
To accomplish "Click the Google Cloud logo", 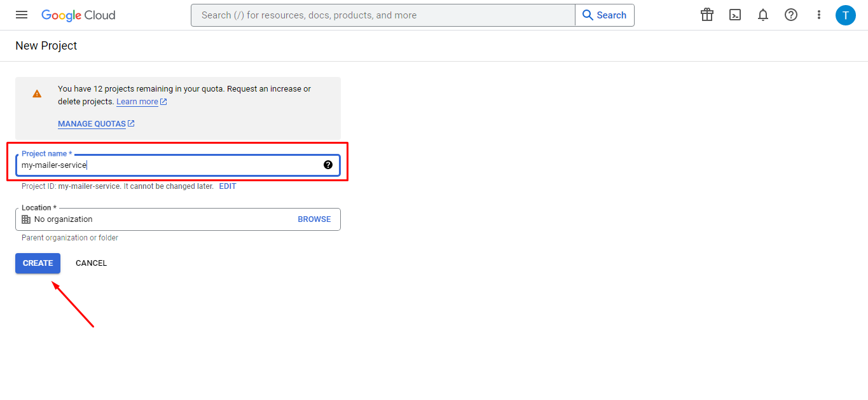I will pyautogui.click(x=78, y=15).
